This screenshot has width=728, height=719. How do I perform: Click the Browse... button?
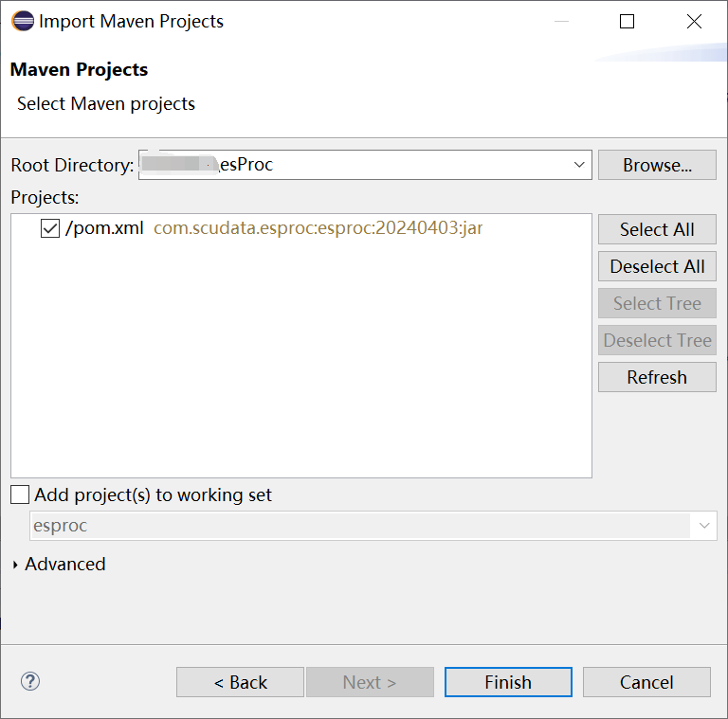coord(656,165)
